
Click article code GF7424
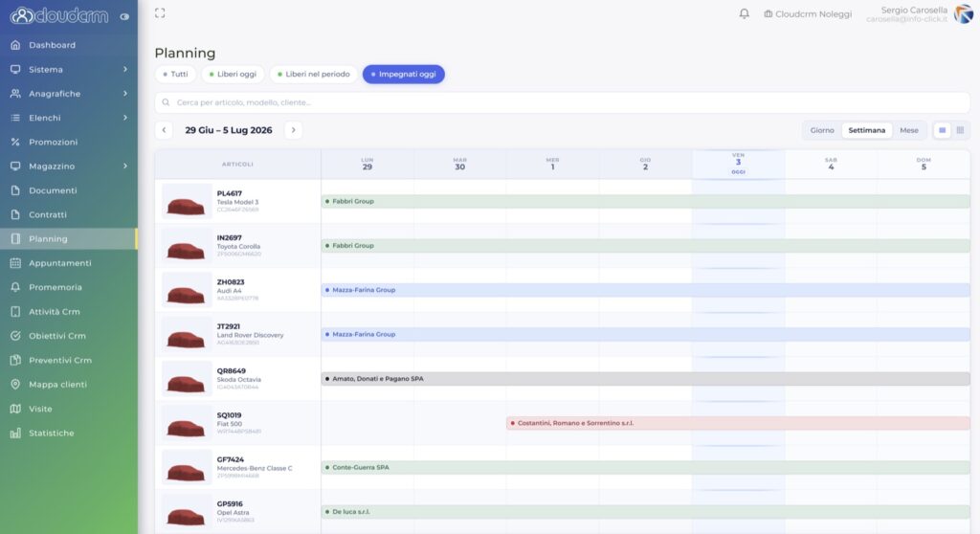click(x=230, y=459)
